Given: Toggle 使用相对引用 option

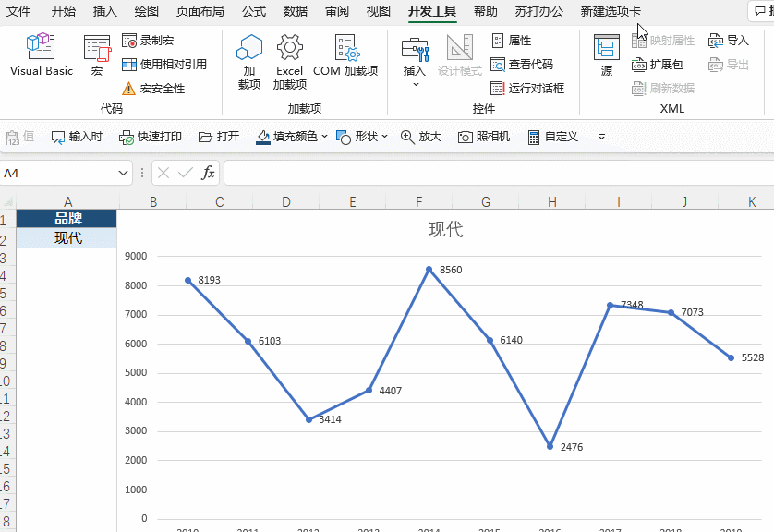Looking at the screenshot, I should coord(163,64).
